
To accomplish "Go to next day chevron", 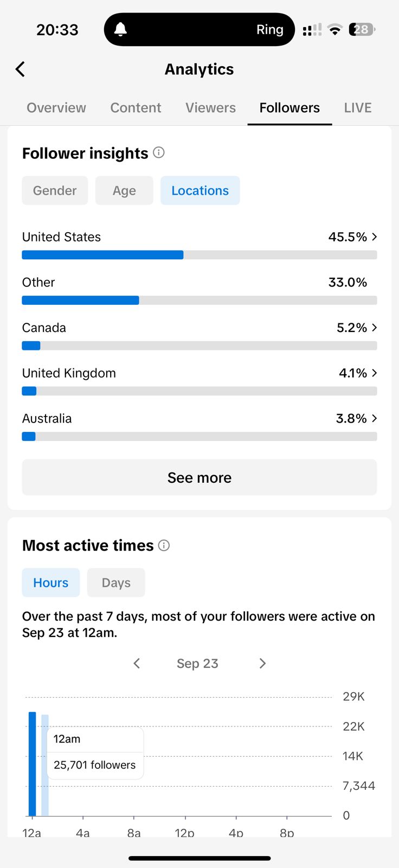I will tap(262, 663).
